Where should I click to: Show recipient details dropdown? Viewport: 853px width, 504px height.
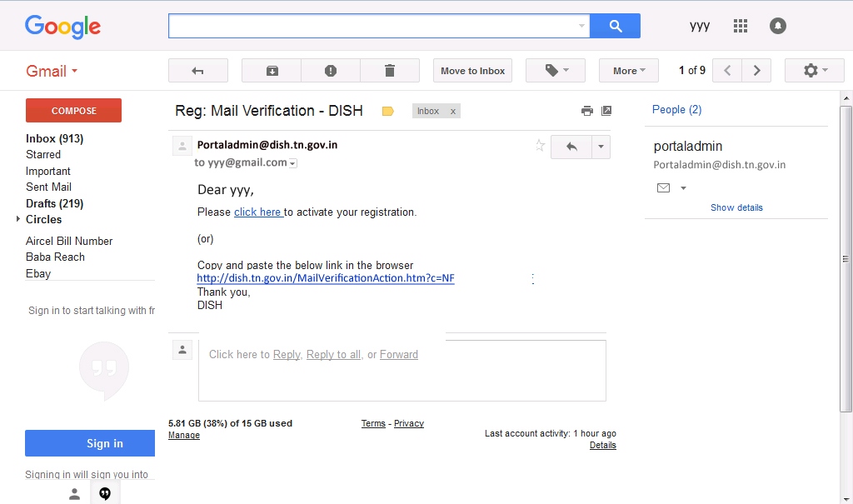(292, 163)
